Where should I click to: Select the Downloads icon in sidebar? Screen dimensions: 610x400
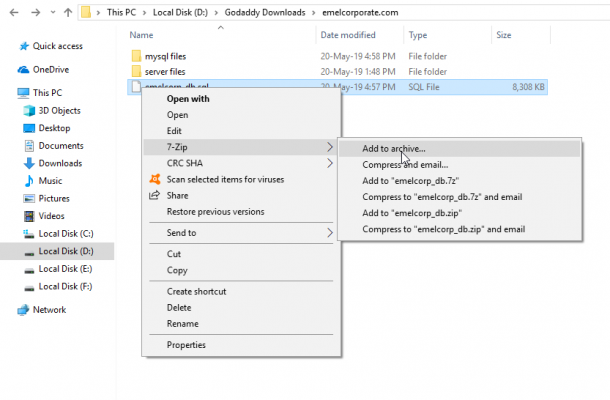[x=30, y=163]
